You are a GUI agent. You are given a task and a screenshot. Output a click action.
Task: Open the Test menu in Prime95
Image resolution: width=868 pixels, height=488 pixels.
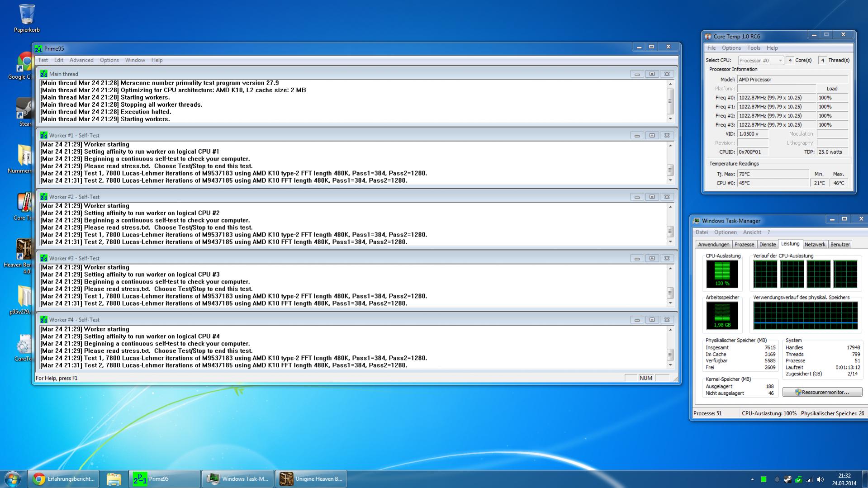[43, 60]
